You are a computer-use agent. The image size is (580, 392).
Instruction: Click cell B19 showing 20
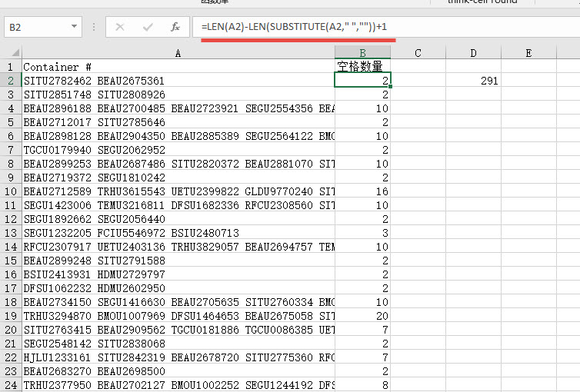362,316
